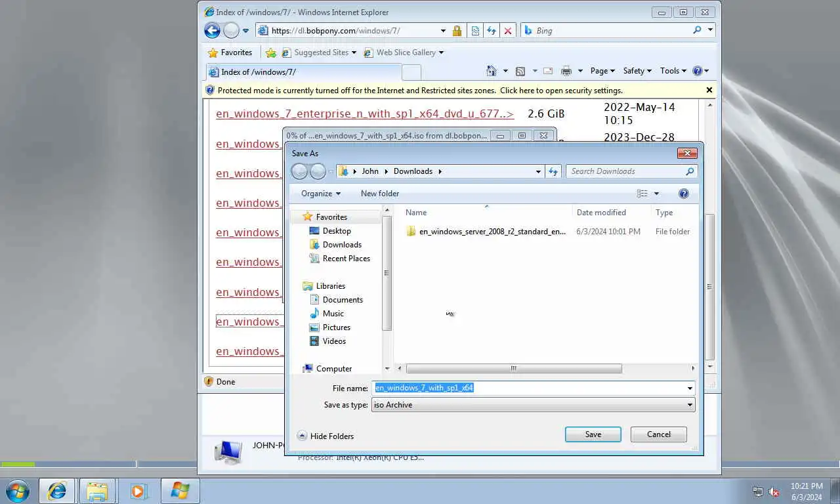Click the Save As refresh location icon
The height and width of the screenshot is (504, 840).
[x=553, y=171]
